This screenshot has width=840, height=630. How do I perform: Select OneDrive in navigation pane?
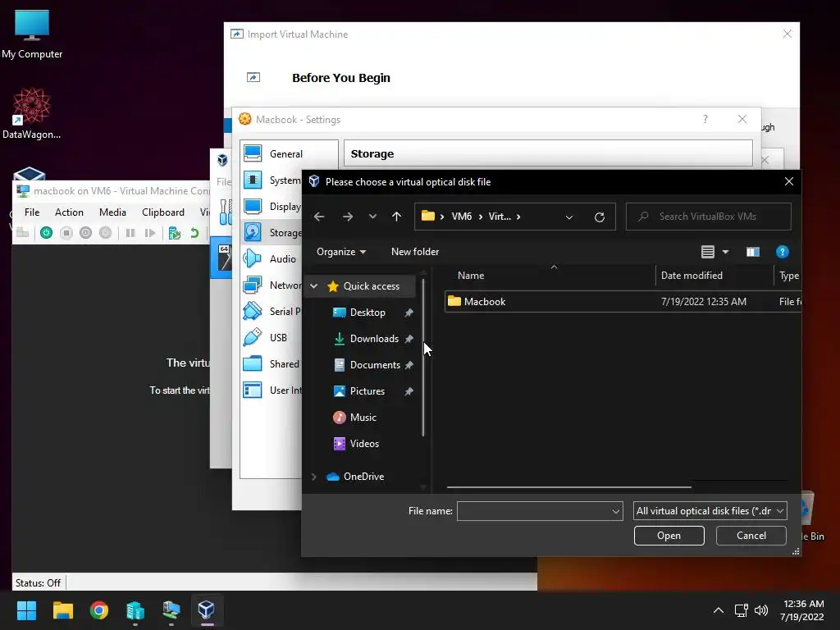(363, 477)
